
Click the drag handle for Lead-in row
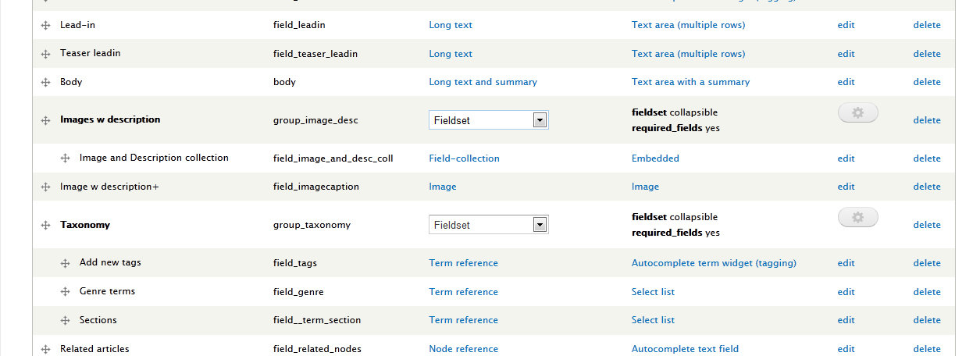pos(45,26)
